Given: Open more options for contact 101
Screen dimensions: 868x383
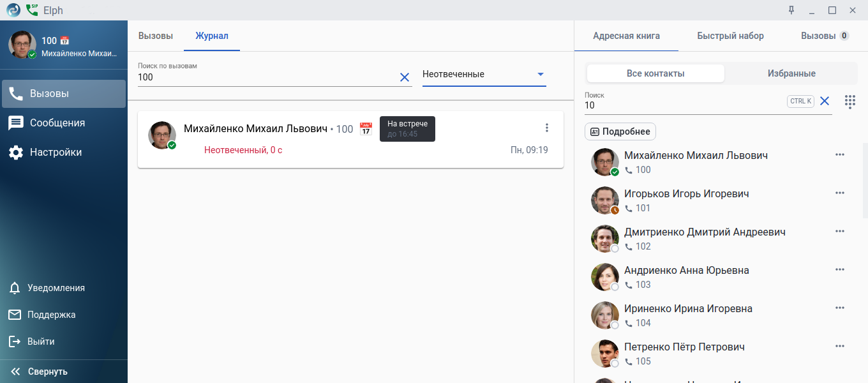Looking at the screenshot, I should tap(839, 193).
